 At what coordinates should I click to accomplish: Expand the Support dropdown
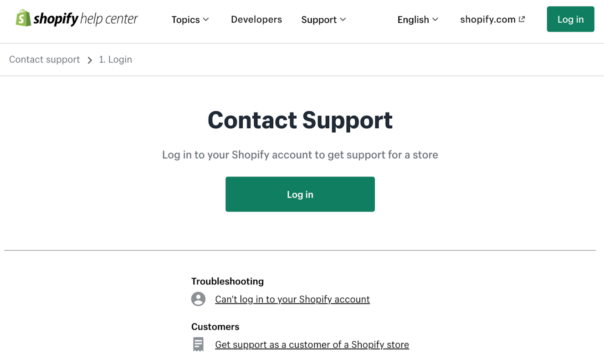pos(319,20)
